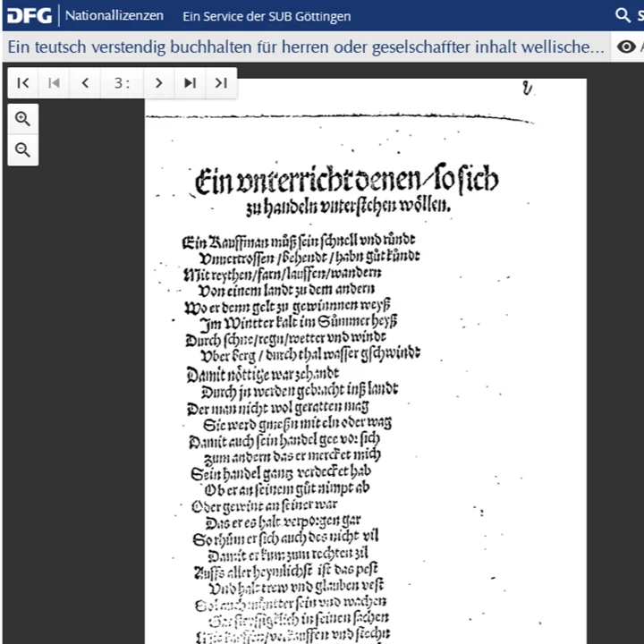Go to the next page
644x644 pixels.
[158, 83]
